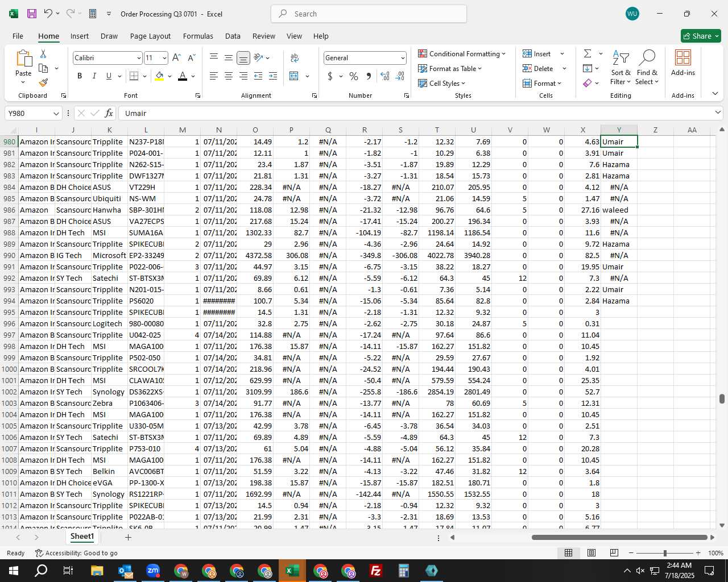This screenshot has width=728, height=582.
Task: Click in the Search box
Action: [x=369, y=14]
